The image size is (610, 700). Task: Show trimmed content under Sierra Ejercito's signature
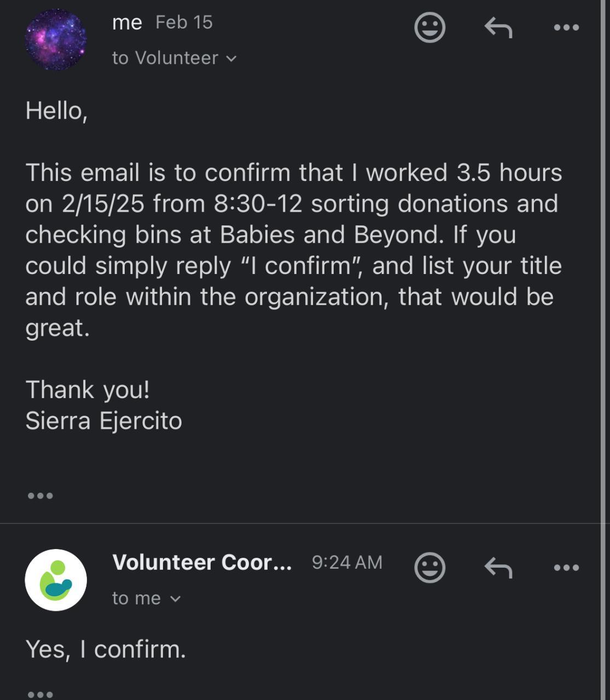(40, 495)
